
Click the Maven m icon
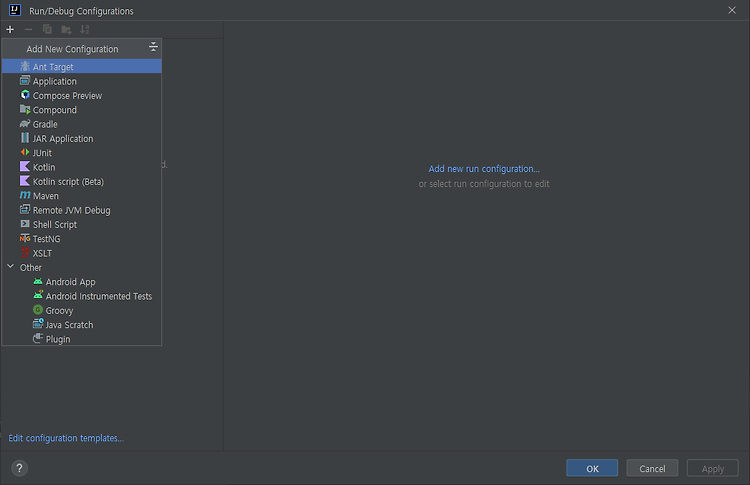(25, 195)
